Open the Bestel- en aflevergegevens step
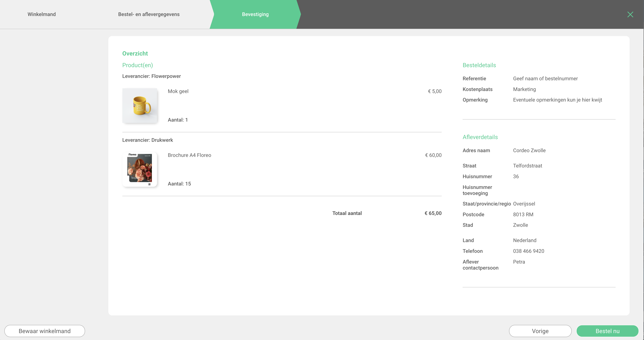Screen dimensions: 644x340 click(x=149, y=14)
